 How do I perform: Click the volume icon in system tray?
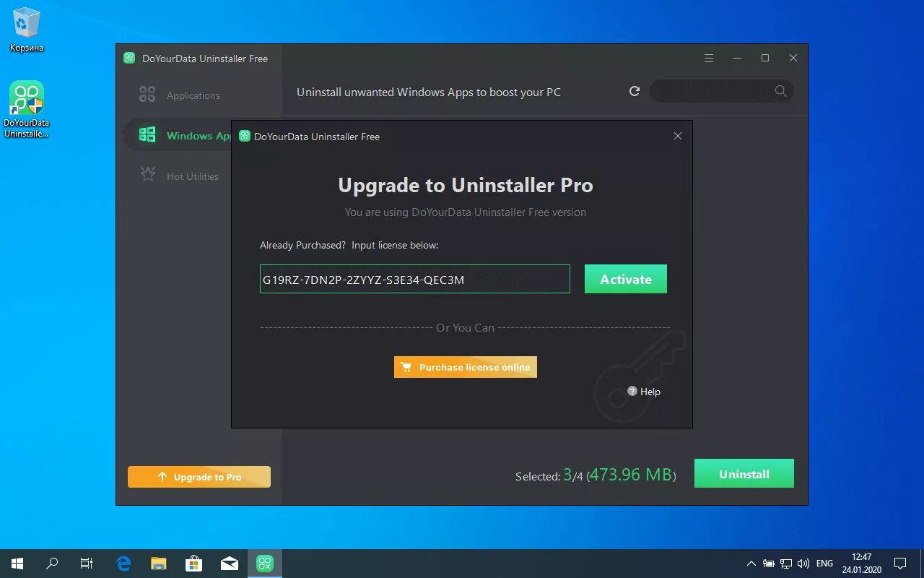point(803,564)
